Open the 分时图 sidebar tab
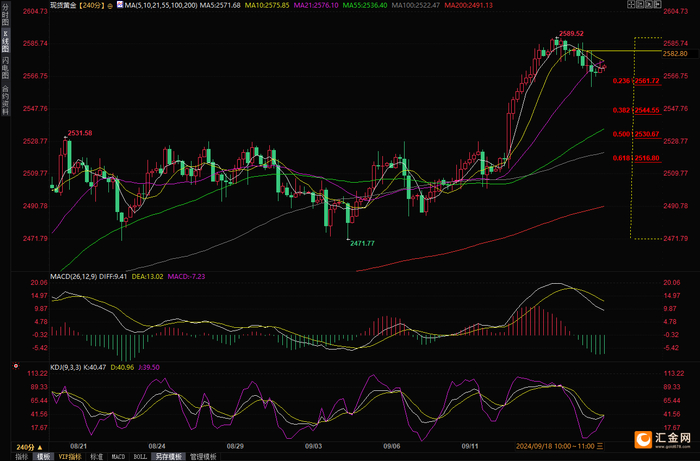The image size is (700, 461). [5, 14]
